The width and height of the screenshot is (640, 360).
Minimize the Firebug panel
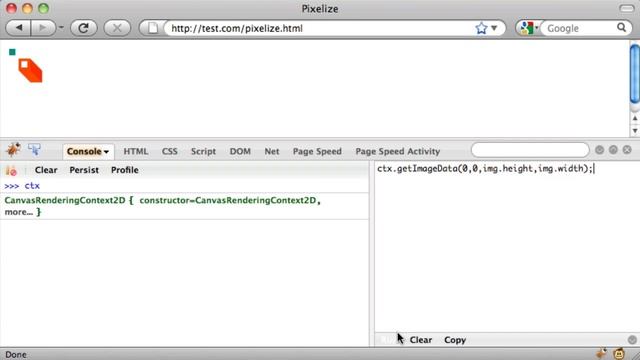[x=599, y=150]
